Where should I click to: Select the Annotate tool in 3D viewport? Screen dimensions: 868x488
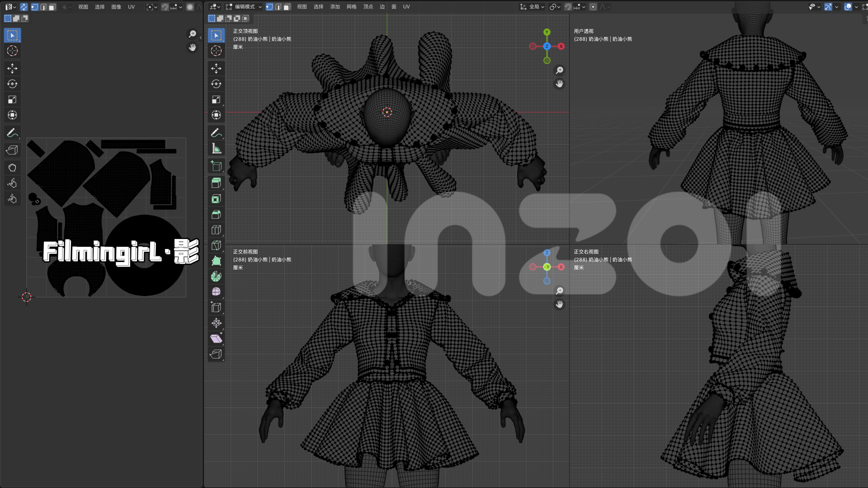pyautogui.click(x=216, y=132)
